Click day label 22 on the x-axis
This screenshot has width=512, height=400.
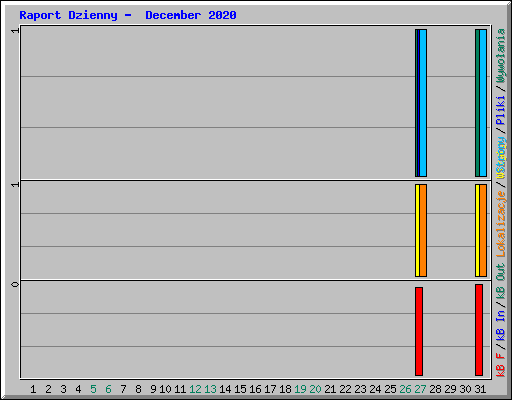(x=345, y=389)
